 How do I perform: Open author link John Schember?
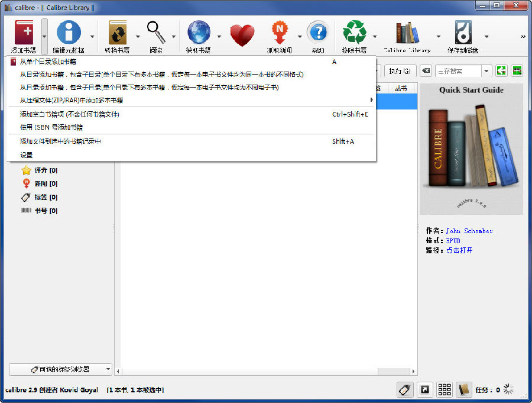click(469, 231)
